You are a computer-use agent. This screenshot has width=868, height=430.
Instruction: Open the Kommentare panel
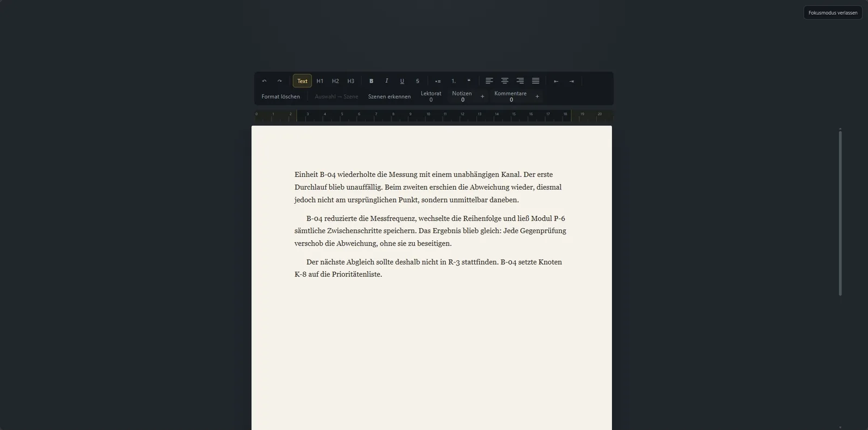[510, 97]
